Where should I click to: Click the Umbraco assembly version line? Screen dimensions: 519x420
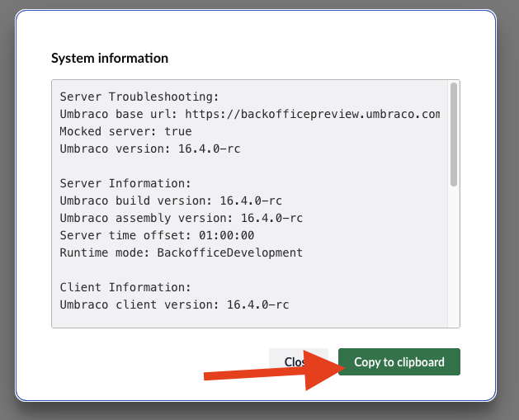(181, 218)
